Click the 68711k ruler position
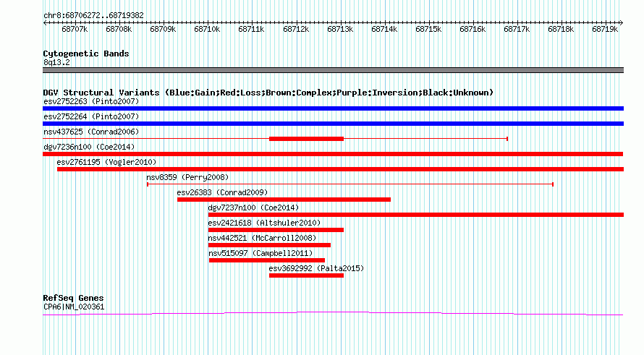This screenshot has width=644, height=355. 251,29
